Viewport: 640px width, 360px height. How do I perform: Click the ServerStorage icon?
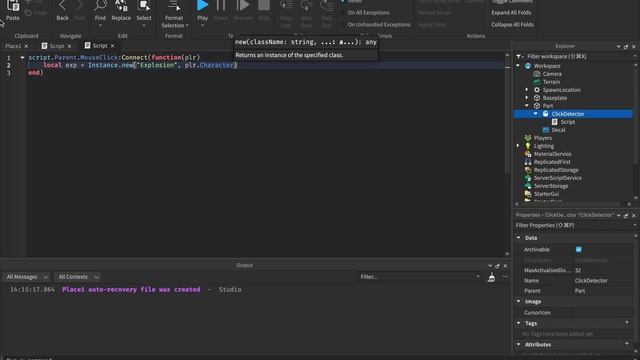pos(528,186)
